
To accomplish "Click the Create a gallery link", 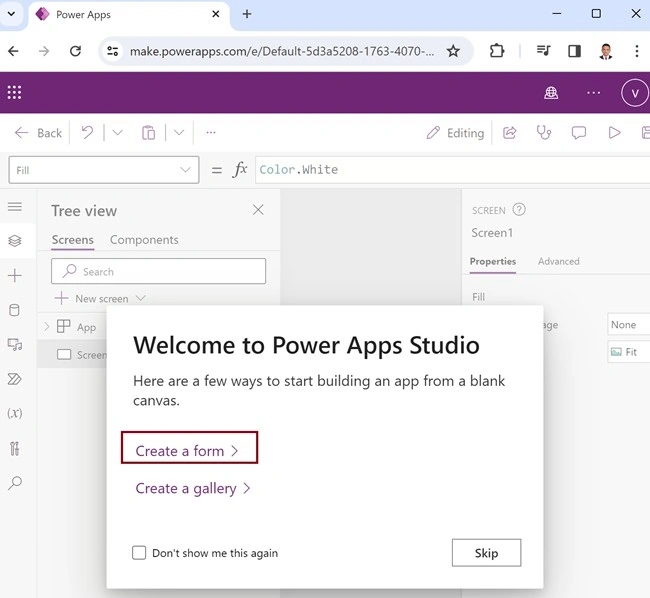I will click(193, 488).
